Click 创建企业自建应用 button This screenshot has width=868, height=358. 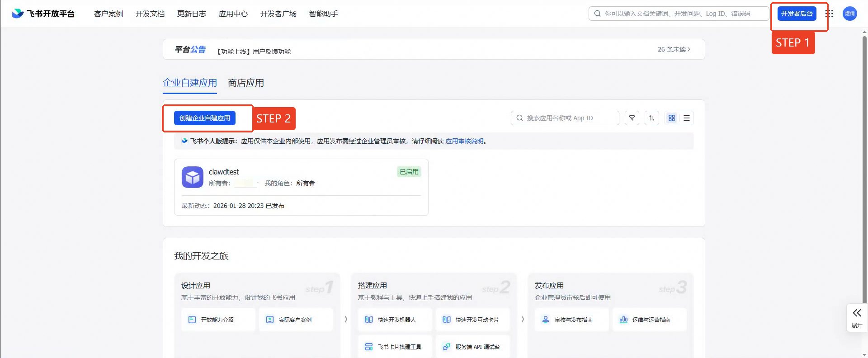pyautogui.click(x=205, y=118)
